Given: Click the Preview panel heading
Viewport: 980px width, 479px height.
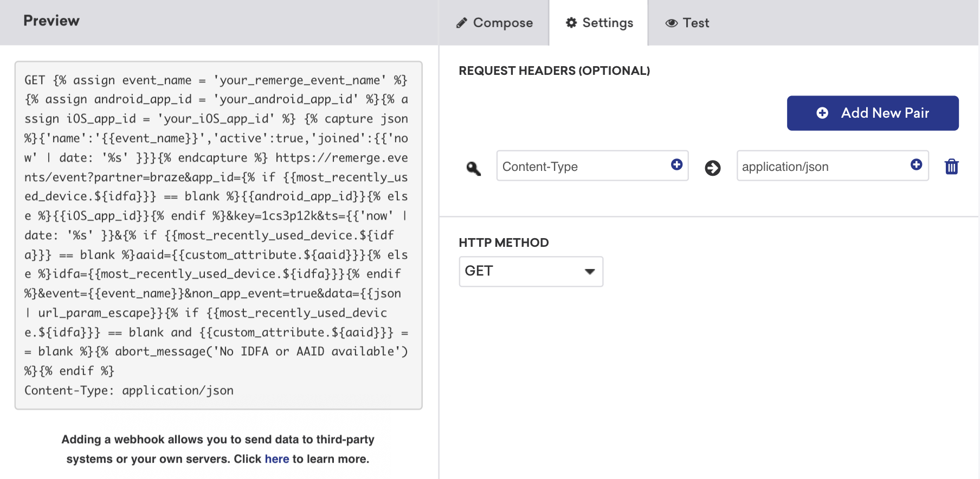Looking at the screenshot, I should tap(51, 21).
